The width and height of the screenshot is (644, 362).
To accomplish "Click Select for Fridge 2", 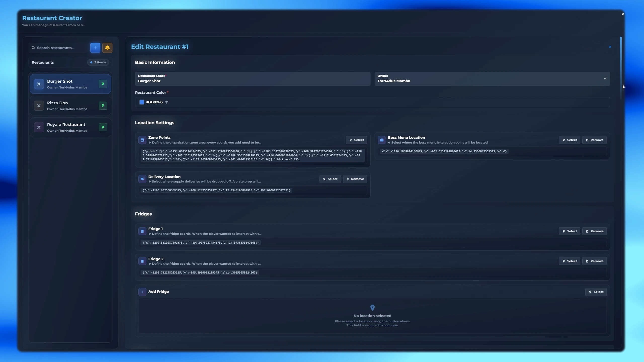I will 569,261.
